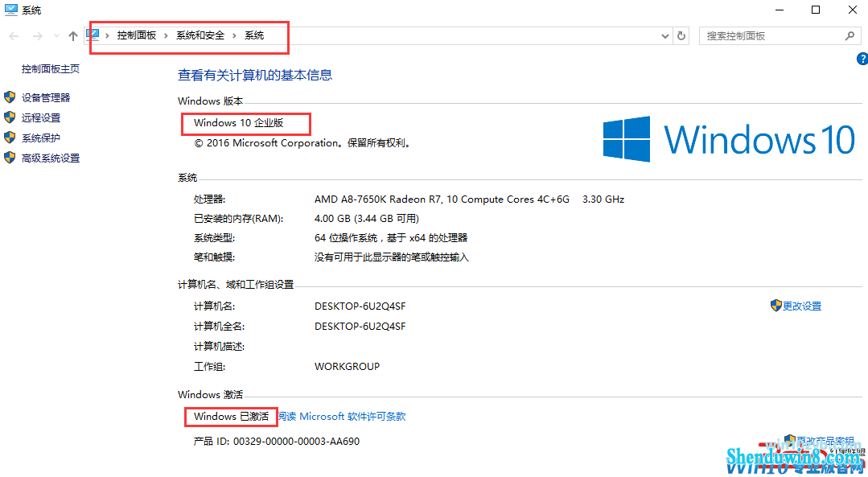This screenshot has height=477, width=868.
Task: Open the address bar history dropdown
Action: pos(665,36)
